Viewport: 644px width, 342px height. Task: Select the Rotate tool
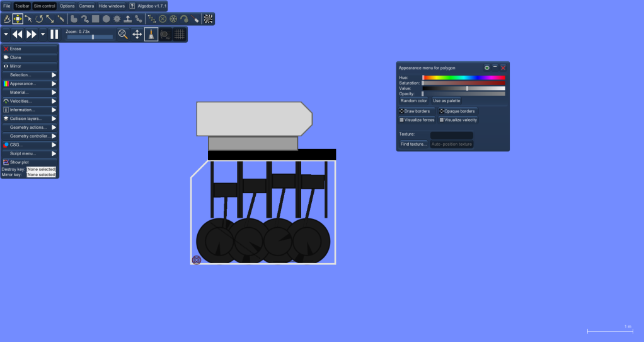click(x=39, y=19)
